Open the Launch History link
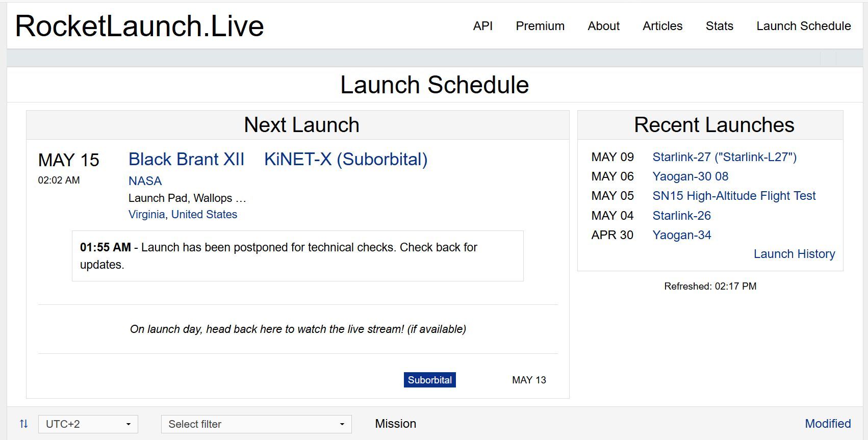This screenshot has width=868, height=440. point(794,254)
